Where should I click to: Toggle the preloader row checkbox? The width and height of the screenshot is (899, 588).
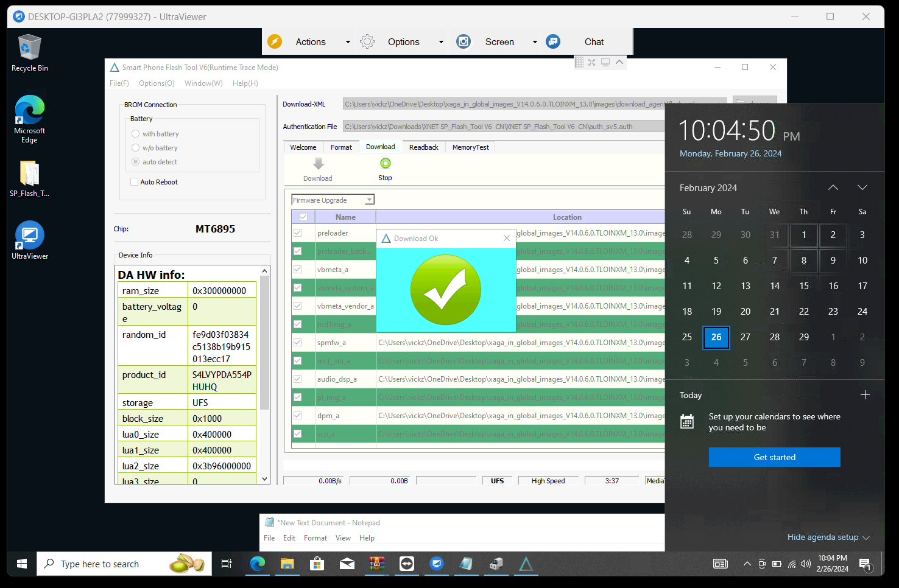click(x=298, y=233)
